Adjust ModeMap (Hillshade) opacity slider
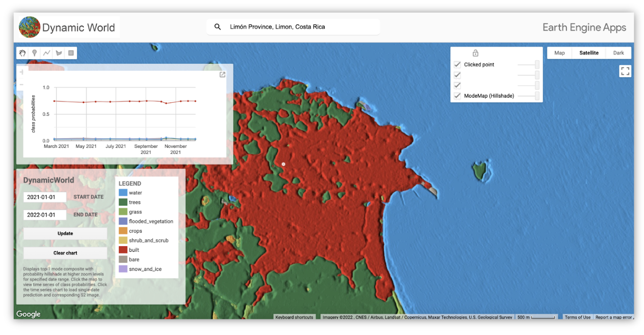This screenshot has width=644, height=335. coord(528,95)
